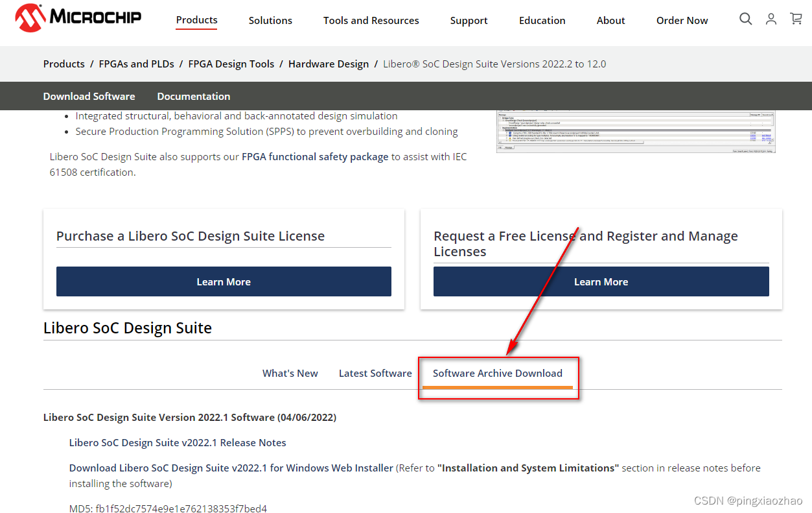812x513 pixels.
Task: Open the About menu
Action: click(x=610, y=21)
